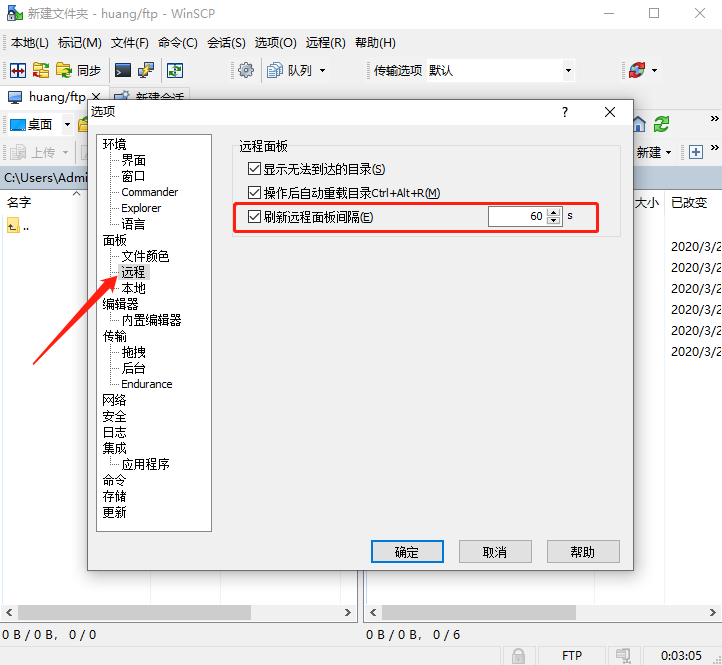Click the Synchronize (同步) toolbar icon
Image resolution: width=722 pixels, height=665 pixels.
point(79,70)
